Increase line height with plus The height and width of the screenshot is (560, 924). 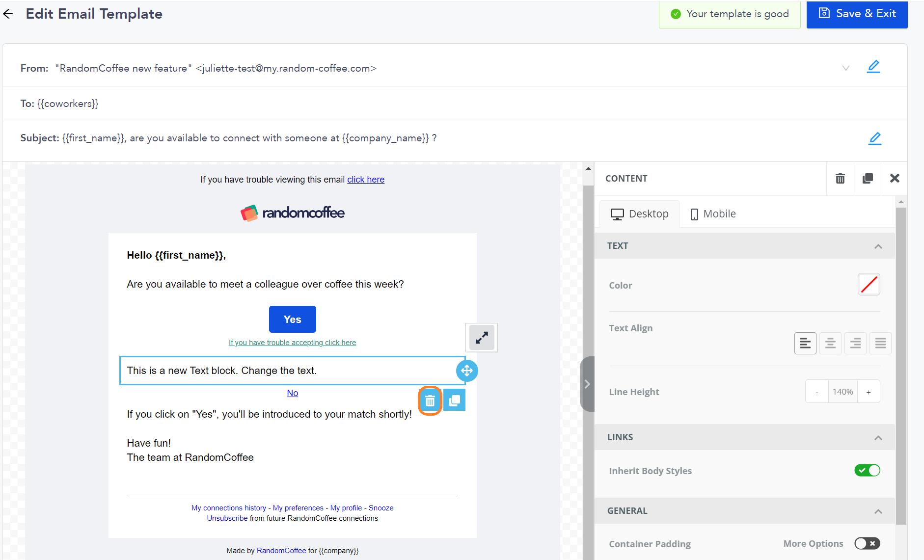tap(869, 392)
